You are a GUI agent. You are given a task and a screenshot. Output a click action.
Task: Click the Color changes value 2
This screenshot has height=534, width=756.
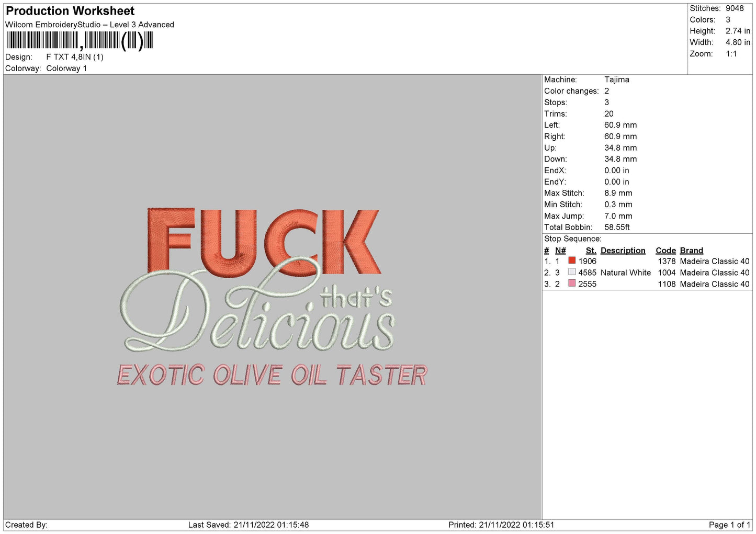pyautogui.click(x=607, y=91)
